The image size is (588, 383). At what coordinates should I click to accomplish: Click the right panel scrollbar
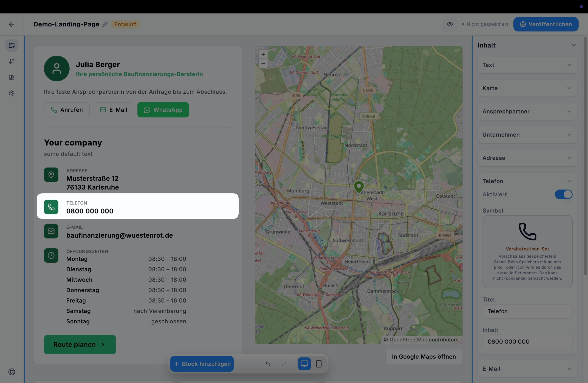[585, 156]
